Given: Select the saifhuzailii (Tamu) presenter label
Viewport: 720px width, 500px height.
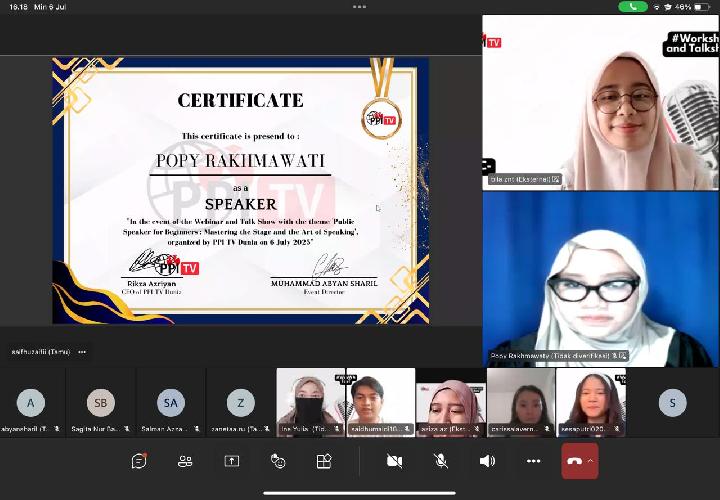Looking at the screenshot, I should coord(41,352).
